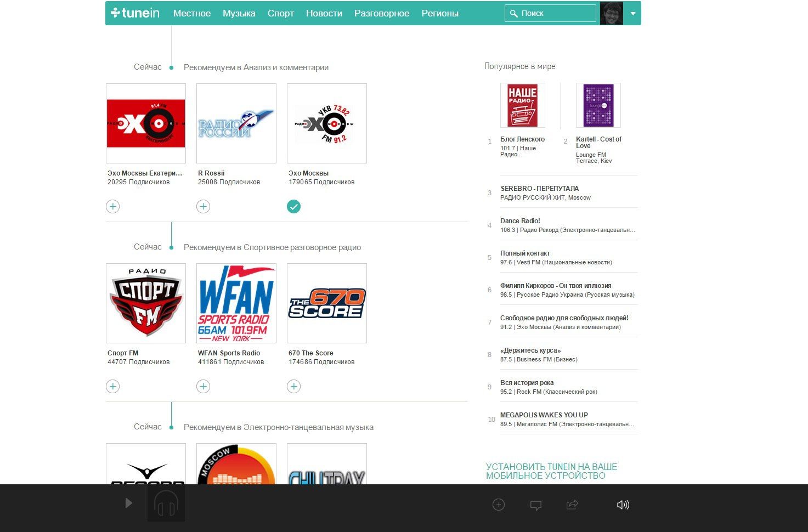
Task: Click the search magnifier icon
Action: pyautogui.click(x=514, y=13)
